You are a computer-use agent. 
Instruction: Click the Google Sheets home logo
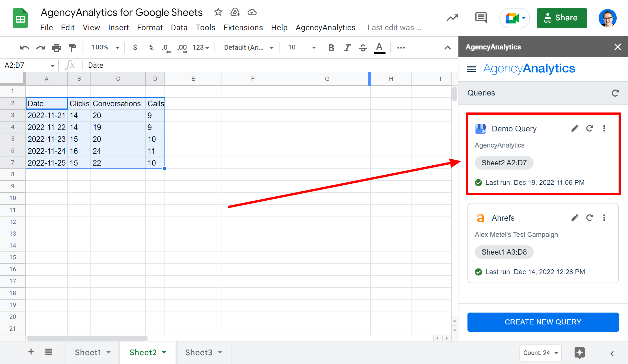click(x=20, y=18)
